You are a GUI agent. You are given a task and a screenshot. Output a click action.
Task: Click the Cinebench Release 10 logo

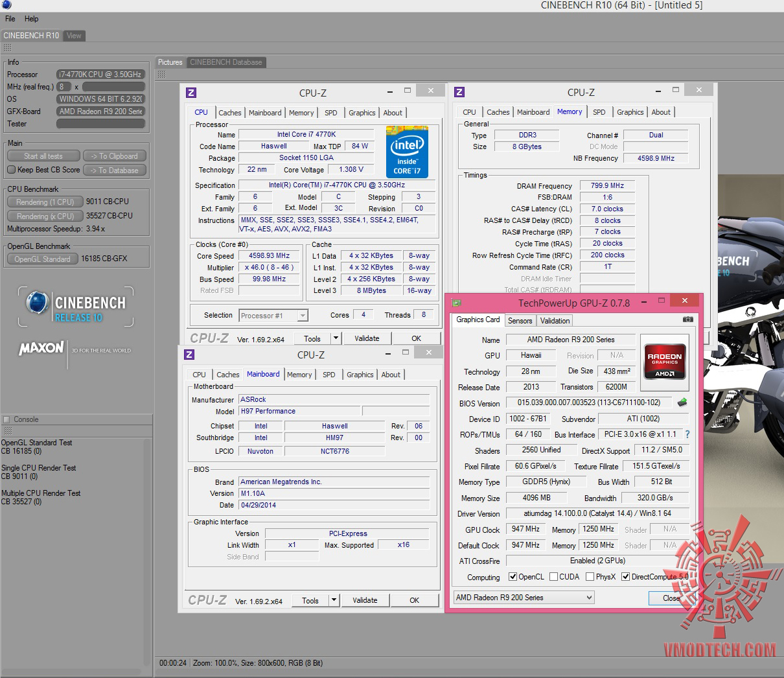[x=76, y=307]
